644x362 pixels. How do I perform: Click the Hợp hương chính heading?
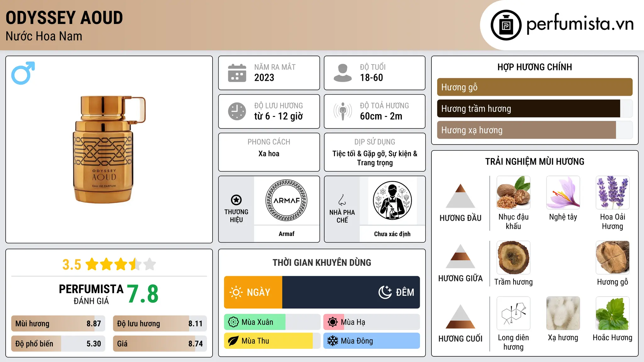[x=535, y=67]
